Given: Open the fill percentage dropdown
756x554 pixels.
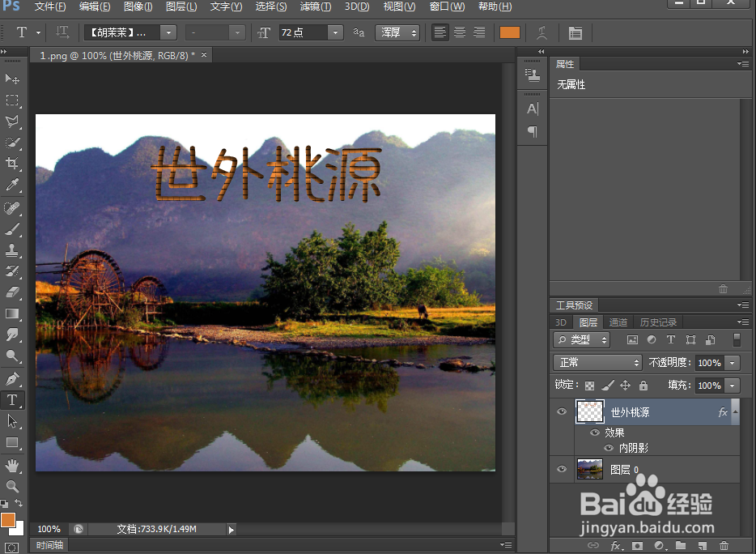Looking at the screenshot, I should click(733, 385).
